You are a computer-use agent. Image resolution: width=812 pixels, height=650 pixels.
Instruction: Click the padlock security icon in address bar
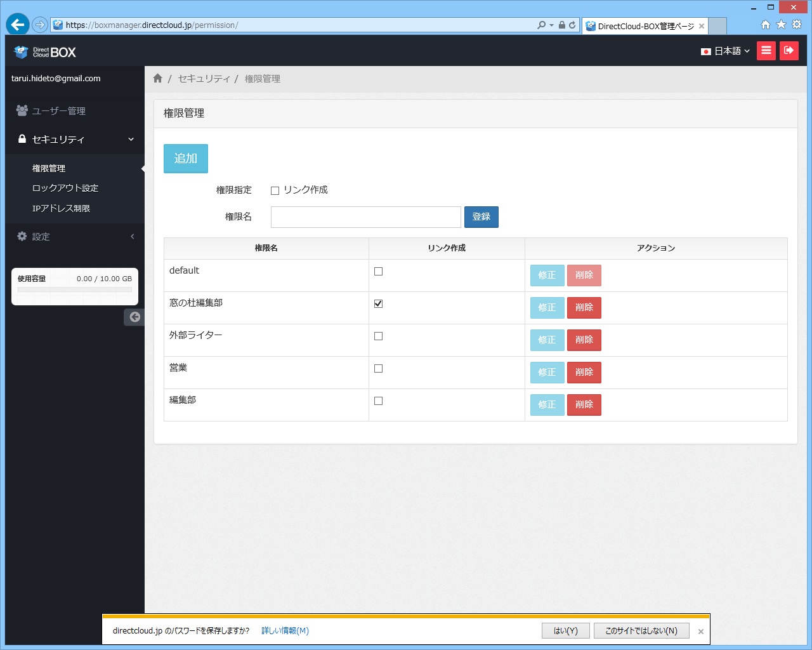pyautogui.click(x=562, y=25)
